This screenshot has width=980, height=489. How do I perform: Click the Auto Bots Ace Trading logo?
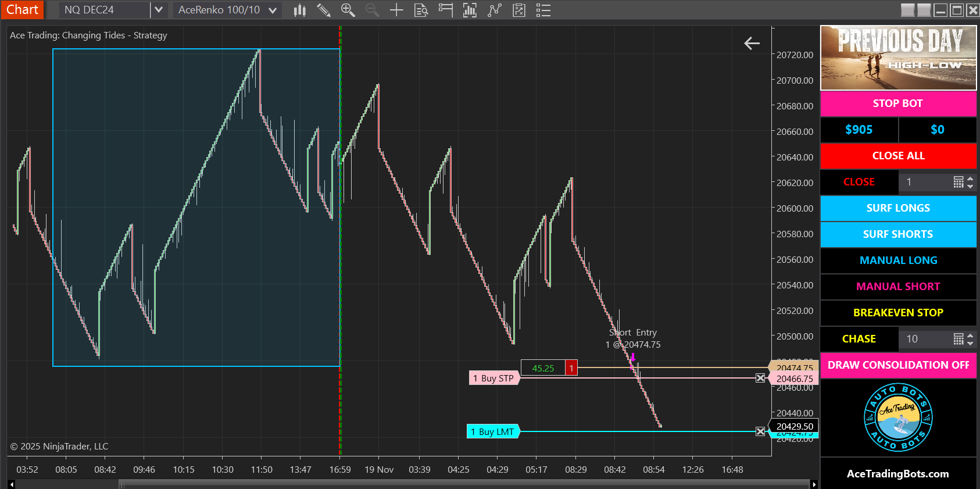tap(898, 417)
